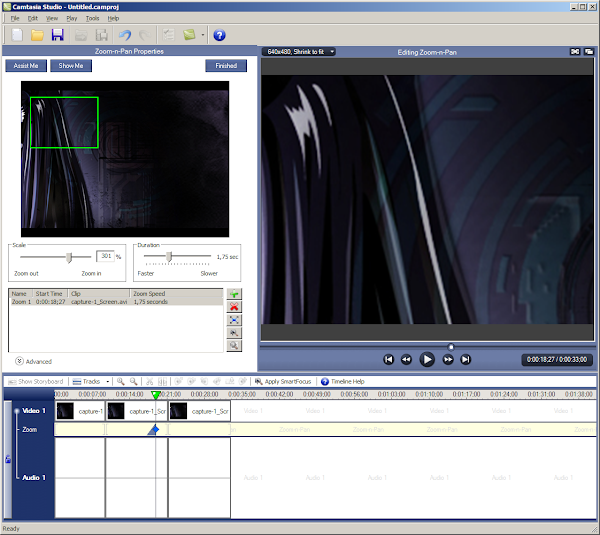Open the Play menu
Viewport: 600px width, 535px height.
[x=72, y=18]
